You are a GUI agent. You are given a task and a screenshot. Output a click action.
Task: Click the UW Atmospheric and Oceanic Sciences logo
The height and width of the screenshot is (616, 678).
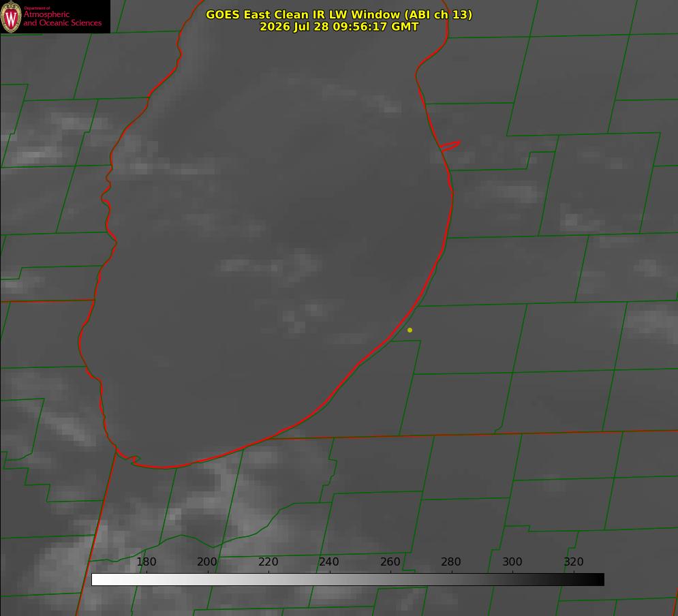tap(55, 16)
